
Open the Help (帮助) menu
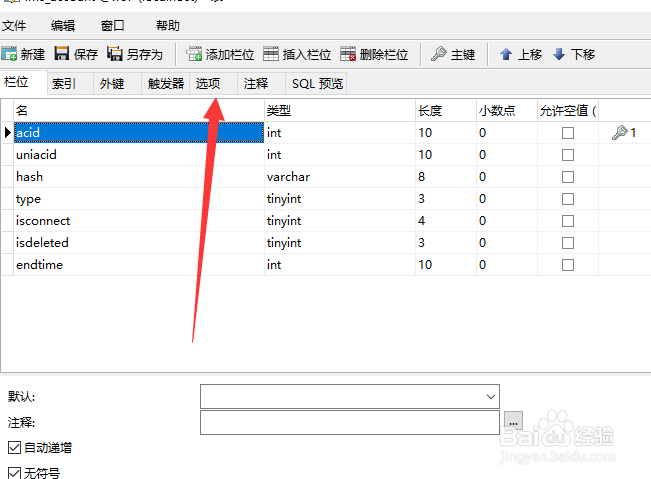point(168,26)
